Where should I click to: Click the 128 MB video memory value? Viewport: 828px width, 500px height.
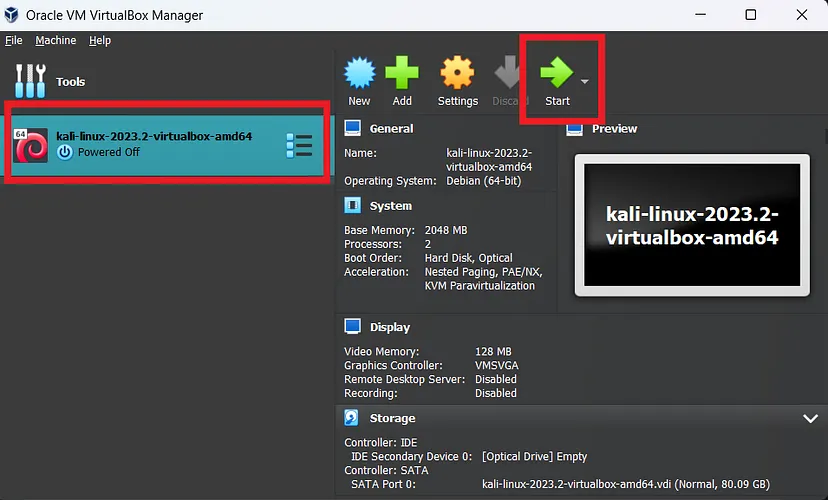coord(493,352)
